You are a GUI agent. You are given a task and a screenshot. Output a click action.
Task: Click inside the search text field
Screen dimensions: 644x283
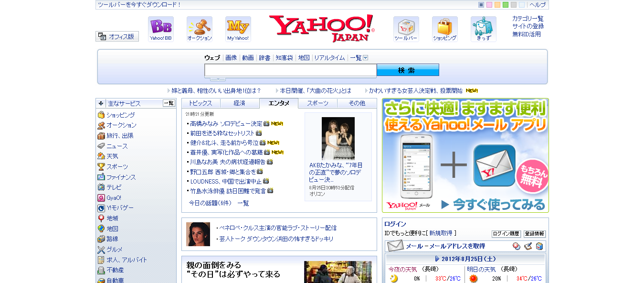(291, 70)
